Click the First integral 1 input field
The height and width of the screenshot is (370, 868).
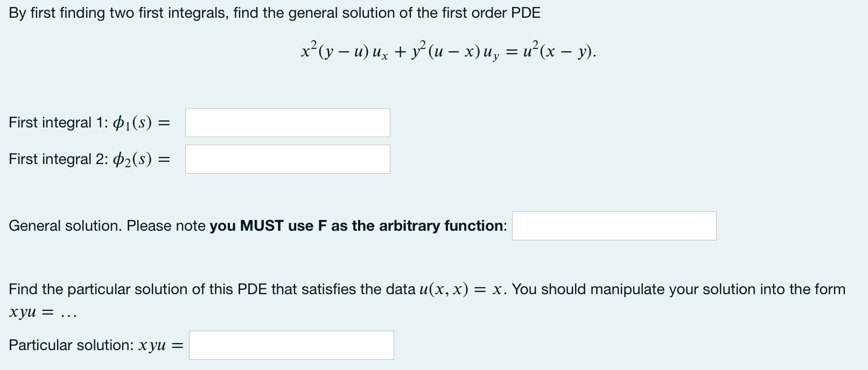point(287,123)
